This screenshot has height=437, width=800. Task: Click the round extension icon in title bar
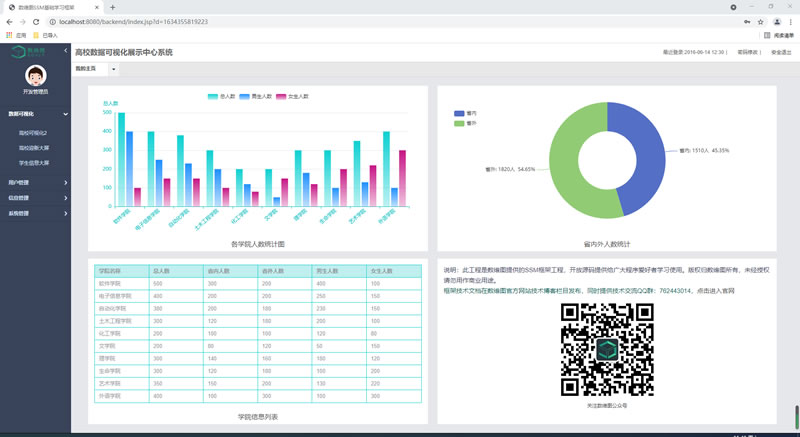coord(733,7)
